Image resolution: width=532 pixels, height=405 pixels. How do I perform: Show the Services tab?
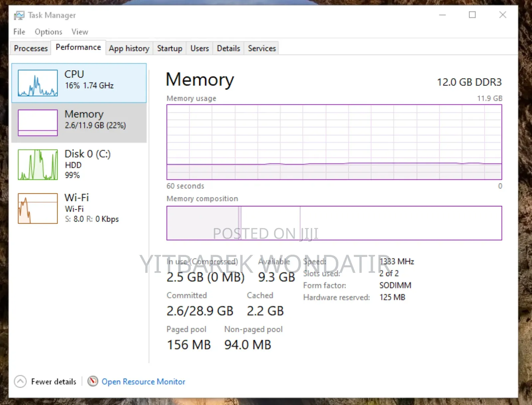pyautogui.click(x=262, y=48)
